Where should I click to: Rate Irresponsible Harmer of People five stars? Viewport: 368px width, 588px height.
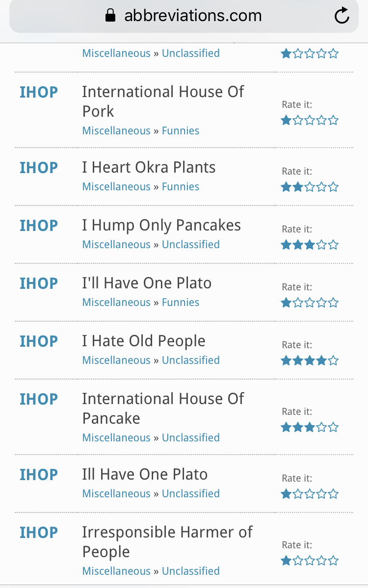(334, 561)
